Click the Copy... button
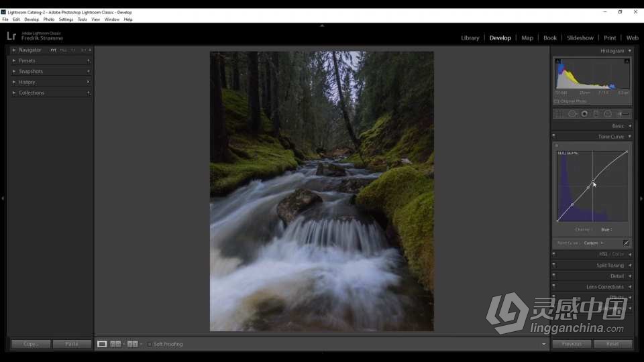Screen dimensions: 644x362 31,344
